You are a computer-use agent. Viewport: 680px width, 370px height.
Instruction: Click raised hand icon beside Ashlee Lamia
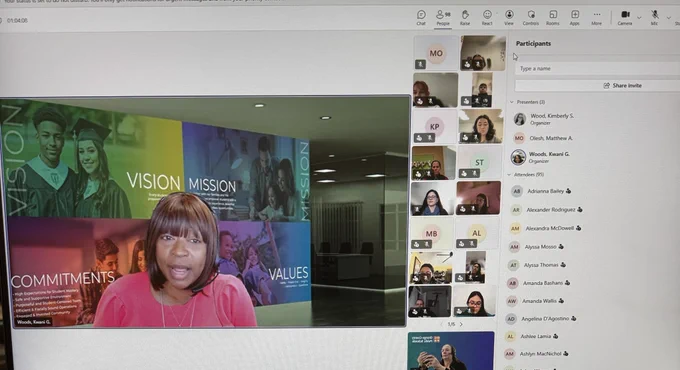click(x=556, y=336)
